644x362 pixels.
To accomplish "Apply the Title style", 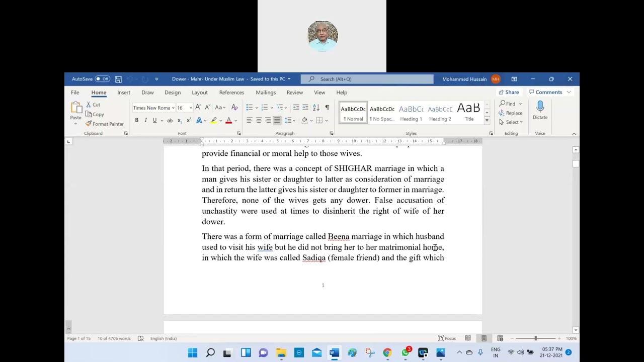I will tap(469, 114).
